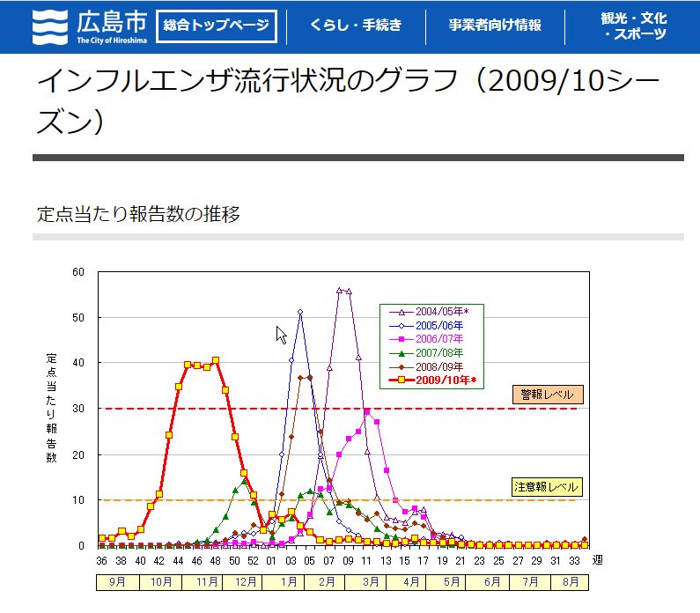Click the x-axis week label 33
Screen dimensions: 700x613
click(x=574, y=561)
